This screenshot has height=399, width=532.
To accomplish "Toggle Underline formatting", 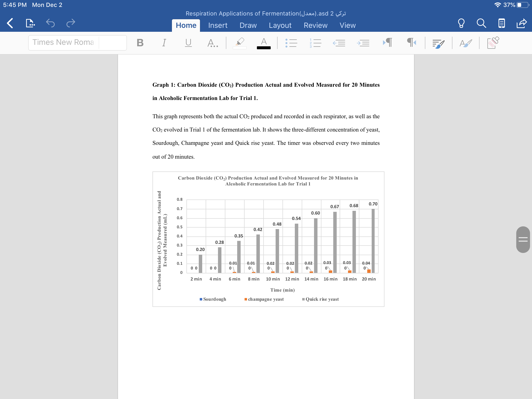I will [188, 43].
